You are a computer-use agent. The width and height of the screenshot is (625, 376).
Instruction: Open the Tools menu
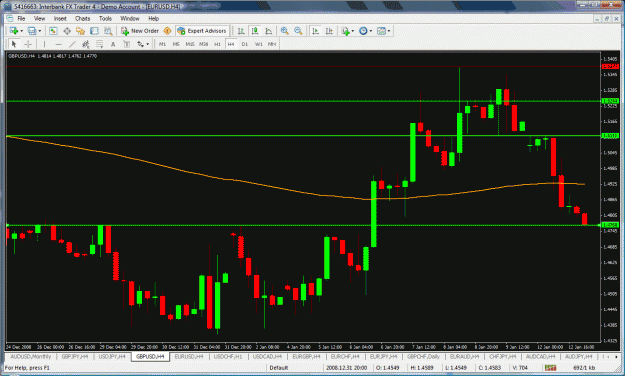point(105,18)
